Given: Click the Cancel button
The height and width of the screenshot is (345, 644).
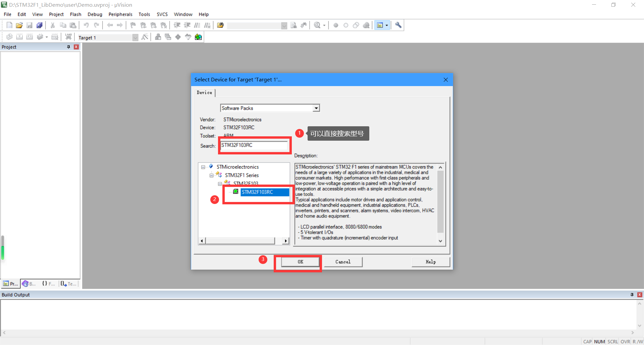Looking at the screenshot, I should pyautogui.click(x=343, y=262).
